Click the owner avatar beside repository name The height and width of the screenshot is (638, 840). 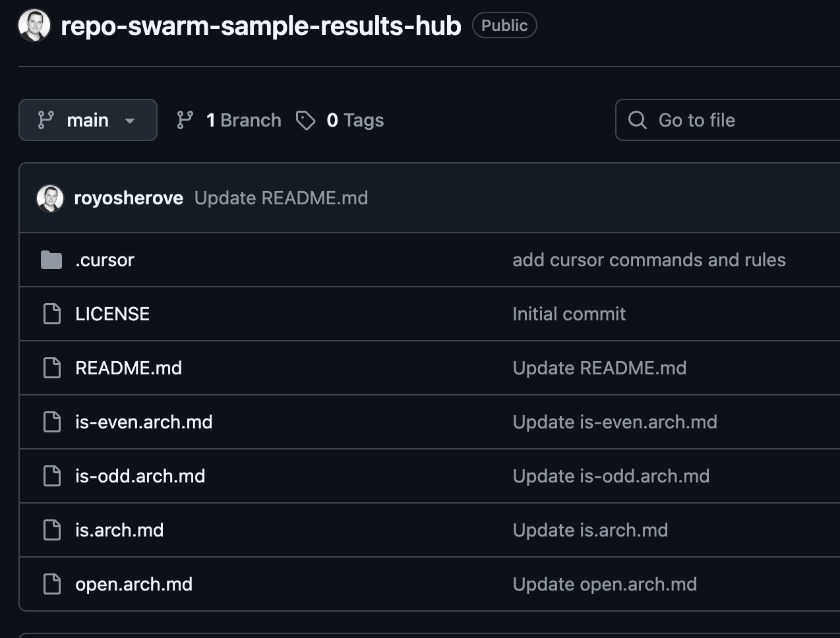click(x=34, y=26)
